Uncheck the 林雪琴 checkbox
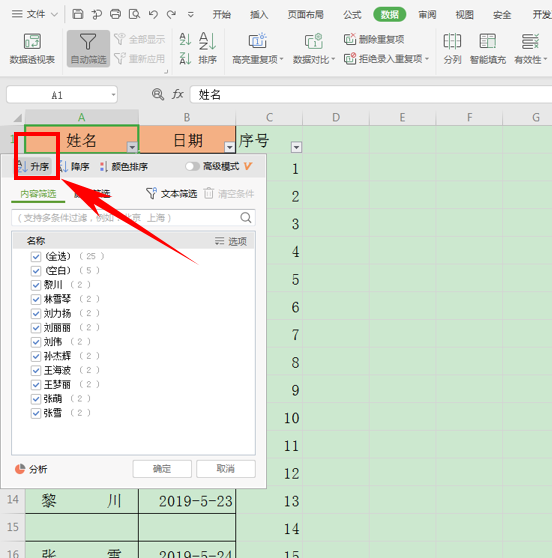 (36, 299)
